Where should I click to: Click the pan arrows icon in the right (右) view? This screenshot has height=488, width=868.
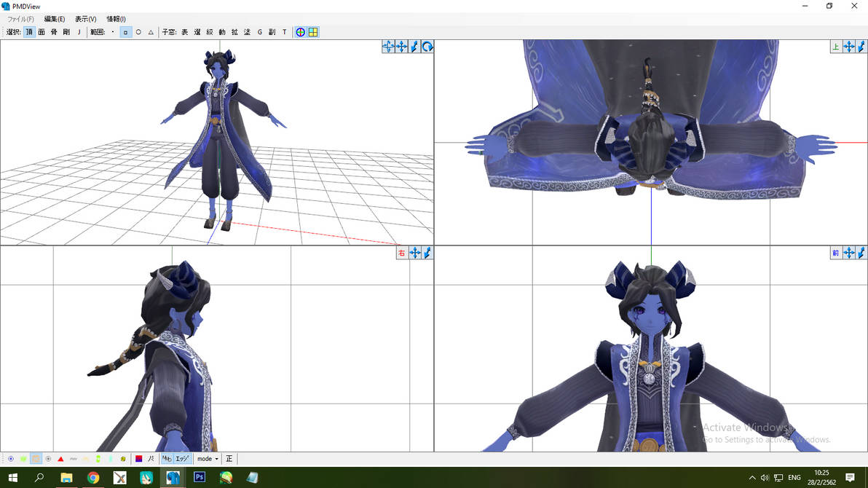click(414, 253)
